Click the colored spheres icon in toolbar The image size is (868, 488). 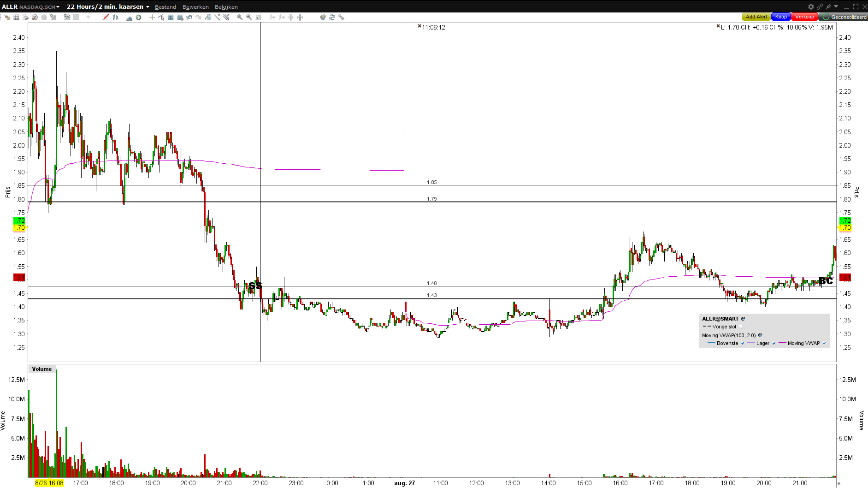pyautogui.click(x=323, y=18)
